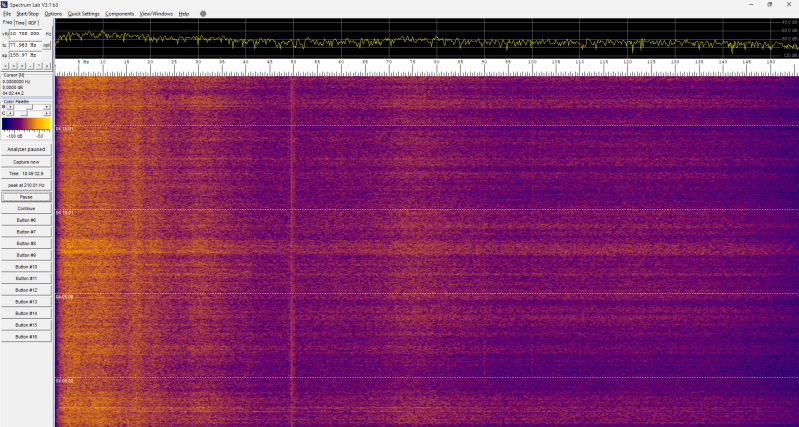Click the sp span frequency field
This screenshot has height=427, width=799.
(x=25, y=55)
